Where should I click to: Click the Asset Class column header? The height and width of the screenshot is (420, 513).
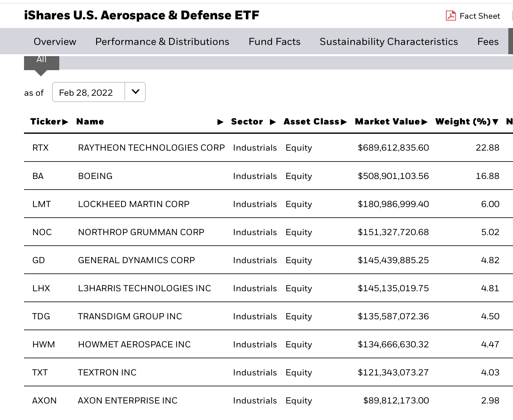tap(311, 122)
